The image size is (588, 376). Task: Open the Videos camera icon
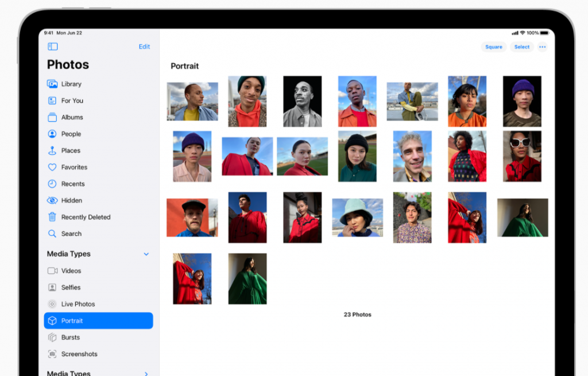[52, 270]
